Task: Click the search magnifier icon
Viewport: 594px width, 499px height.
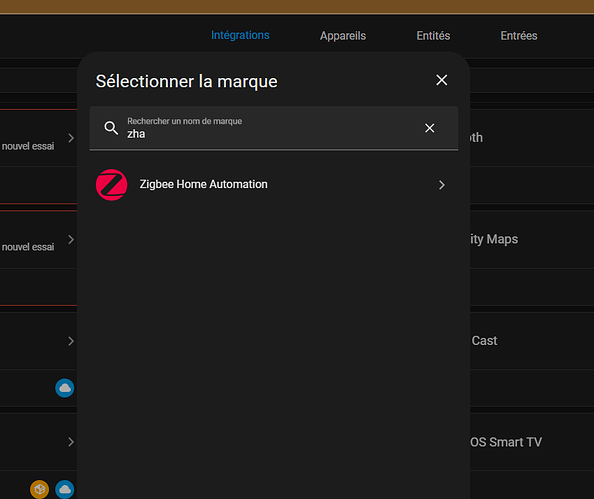Action: [111, 128]
